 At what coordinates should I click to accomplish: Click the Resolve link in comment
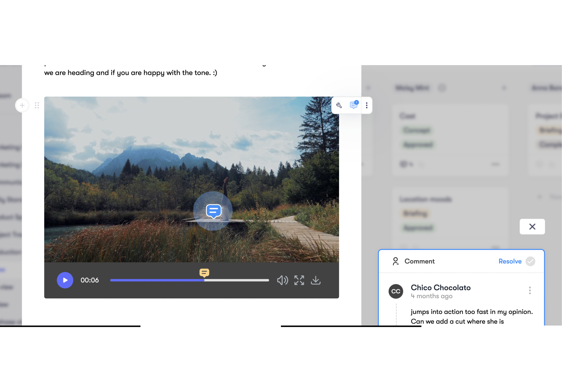[x=510, y=261]
